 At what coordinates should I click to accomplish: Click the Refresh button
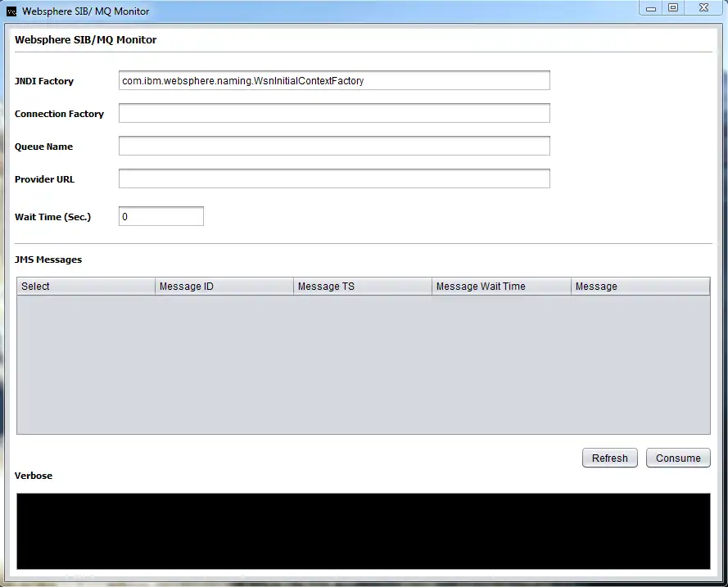pyautogui.click(x=609, y=458)
